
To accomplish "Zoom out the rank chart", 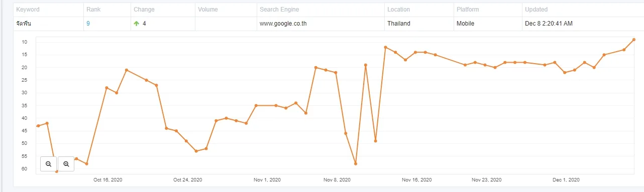I will click(48, 164).
